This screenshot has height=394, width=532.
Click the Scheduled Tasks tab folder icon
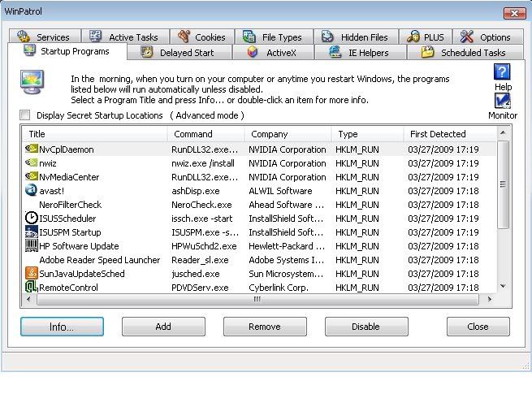click(x=427, y=52)
